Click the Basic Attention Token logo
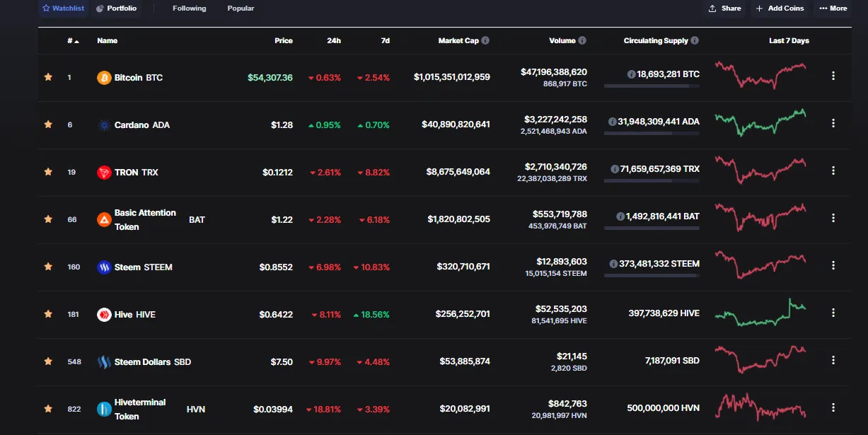The image size is (868, 435). pyautogui.click(x=104, y=220)
